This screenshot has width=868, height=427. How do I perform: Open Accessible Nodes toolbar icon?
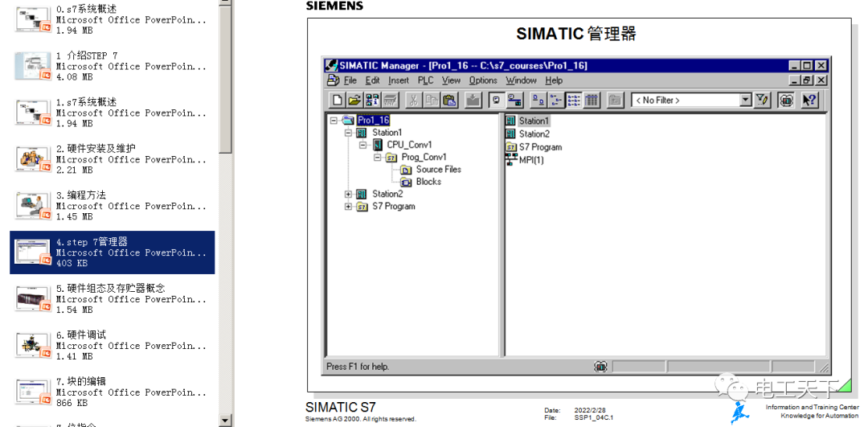click(x=373, y=101)
